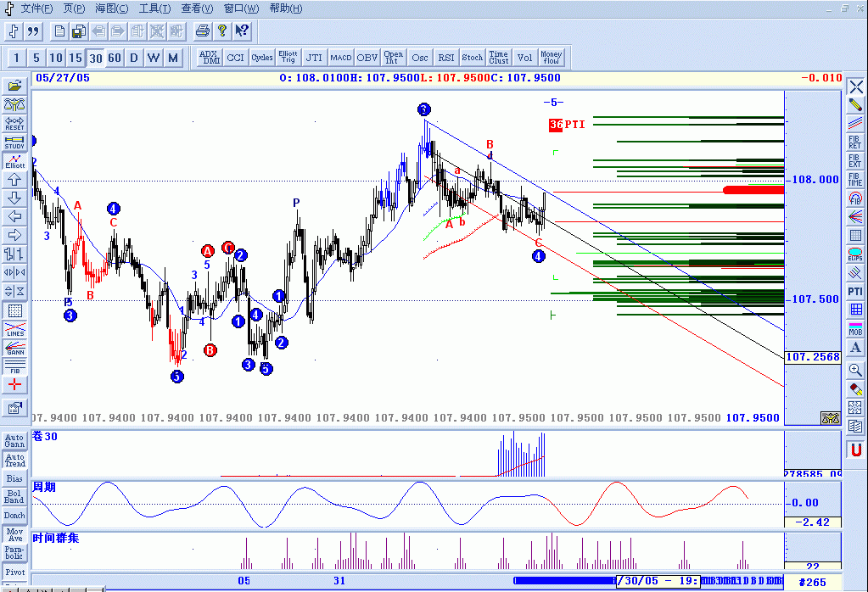This screenshot has width=868, height=592.
Task: Open the 页(P) menu
Action: click(x=74, y=8)
